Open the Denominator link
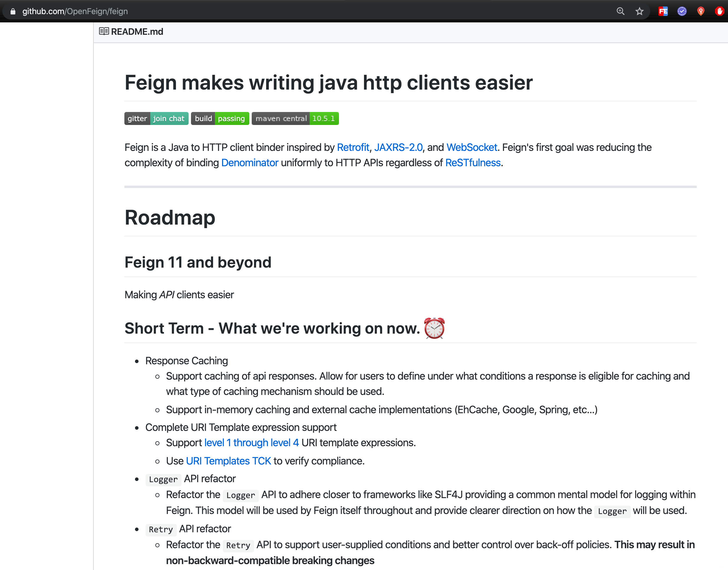Screen dimensions: 728x570 [x=250, y=162]
